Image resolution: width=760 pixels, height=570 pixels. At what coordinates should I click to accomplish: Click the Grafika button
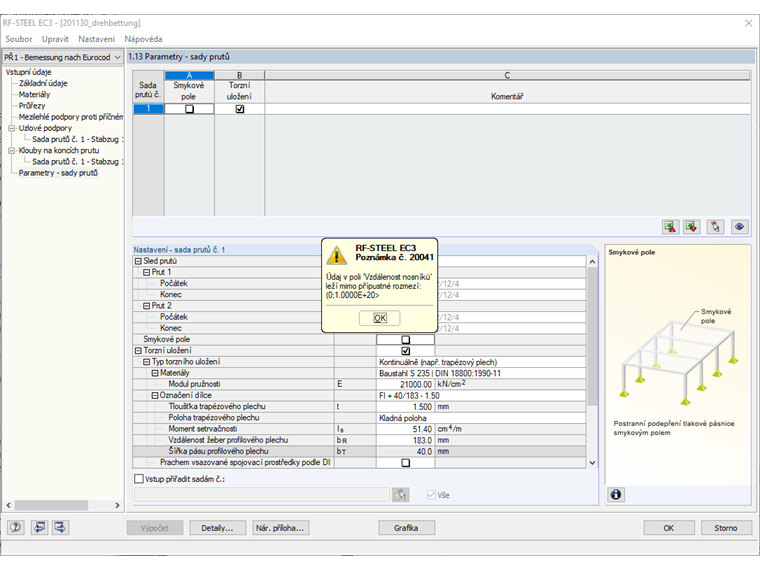click(x=406, y=528)
